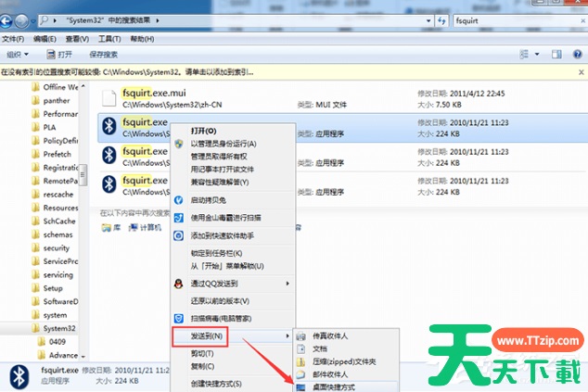
Task: Choose 复制(C) in context menu
Action: (x=202, y=366)
